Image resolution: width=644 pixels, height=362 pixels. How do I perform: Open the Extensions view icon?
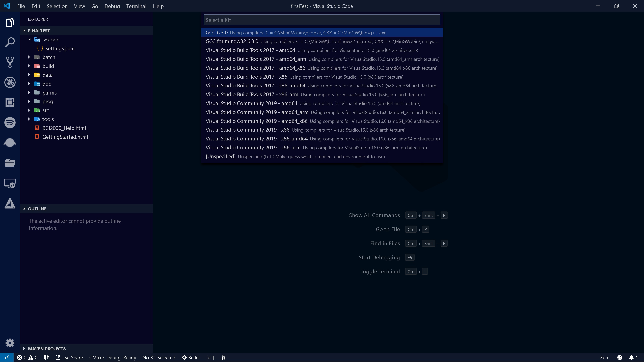[x=10, y=102]
